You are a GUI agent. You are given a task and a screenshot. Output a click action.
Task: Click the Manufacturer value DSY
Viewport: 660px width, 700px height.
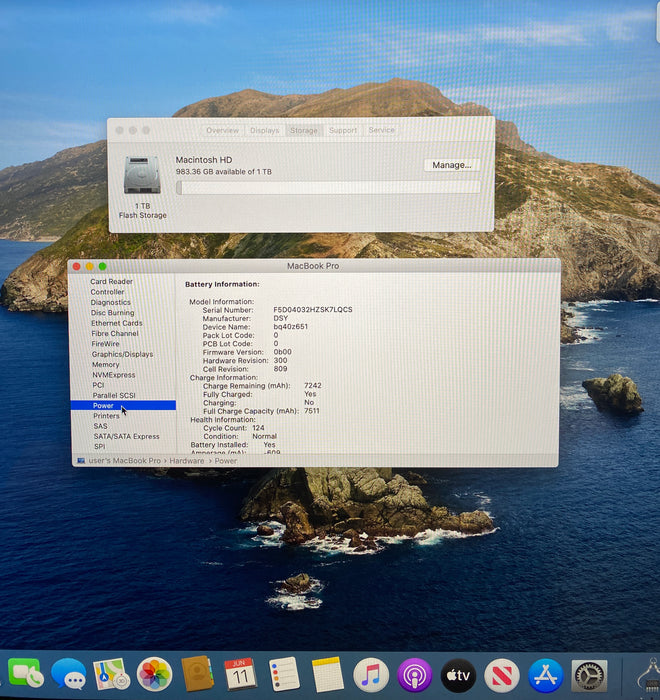click(x=280, y=318)
